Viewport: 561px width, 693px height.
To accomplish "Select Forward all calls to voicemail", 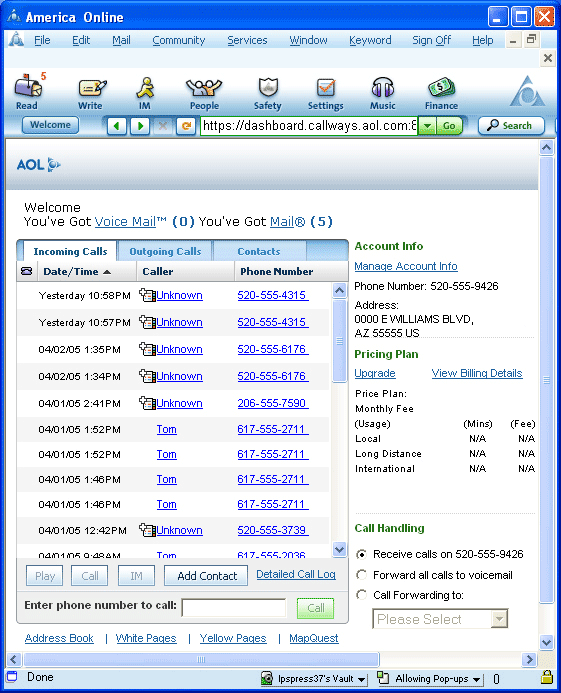I will pyautogui.click(x=362, y=575).
